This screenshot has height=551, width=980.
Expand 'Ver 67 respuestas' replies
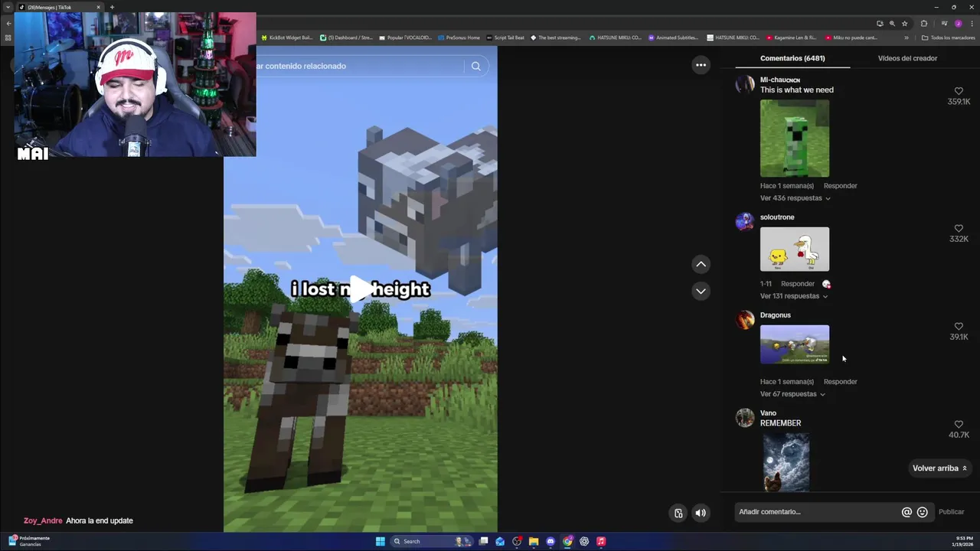click(x=792, y=394)
